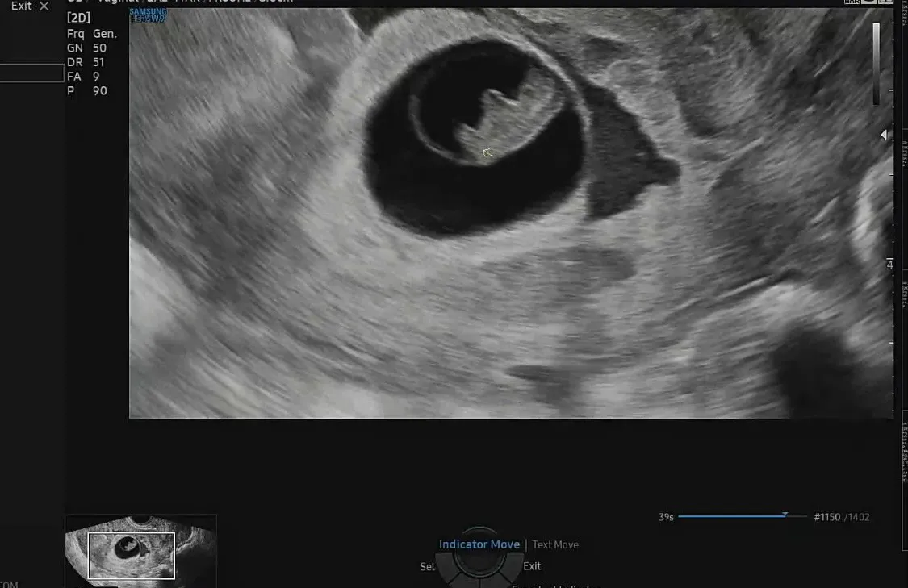Click the Set trackball button label
Image resolution: width=908 pixels, height=588 pixels.
427,566
